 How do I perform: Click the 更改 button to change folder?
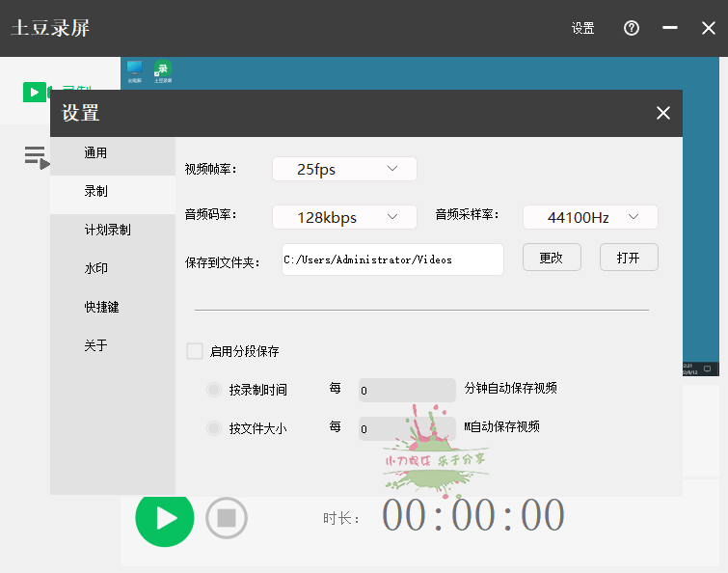point(552,258)
